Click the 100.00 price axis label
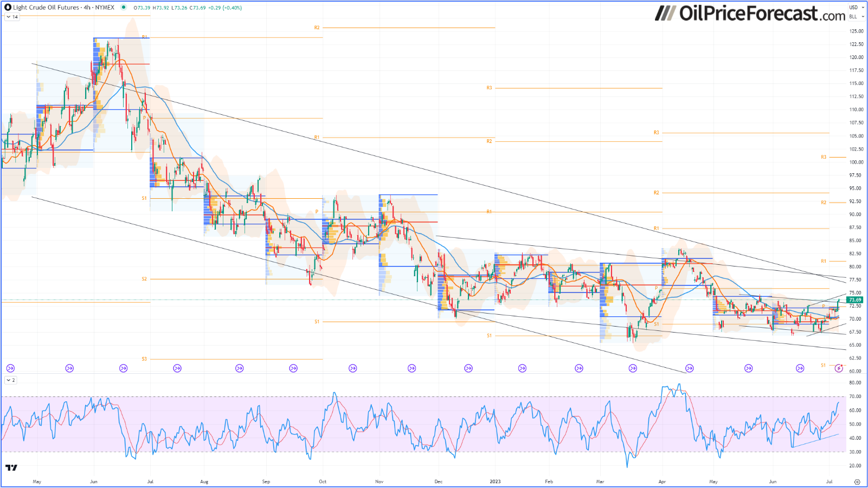 (x=856, y=162)
